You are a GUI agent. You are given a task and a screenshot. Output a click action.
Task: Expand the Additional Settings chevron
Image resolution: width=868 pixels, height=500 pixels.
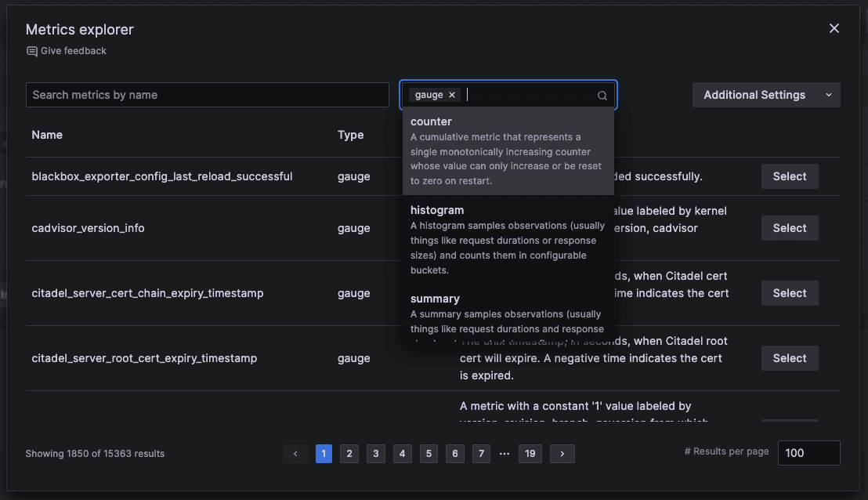click(828, 94)
